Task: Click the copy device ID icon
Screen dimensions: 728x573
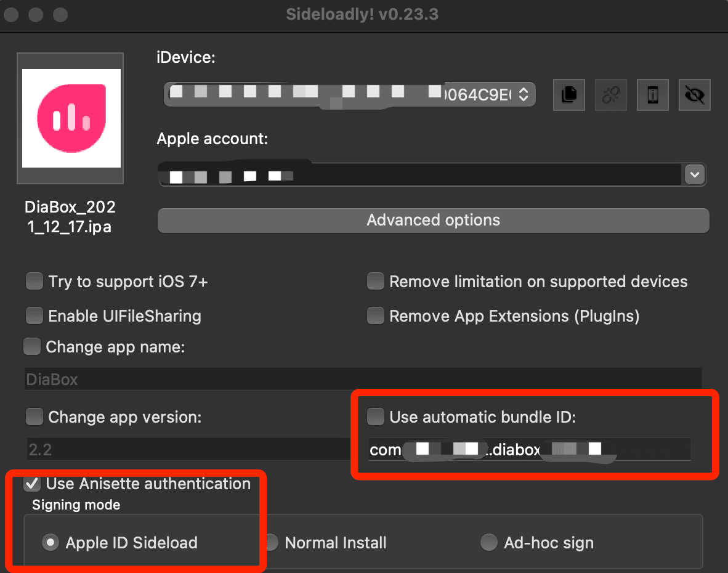Action: pyautogui.click(x=568, y=95)
